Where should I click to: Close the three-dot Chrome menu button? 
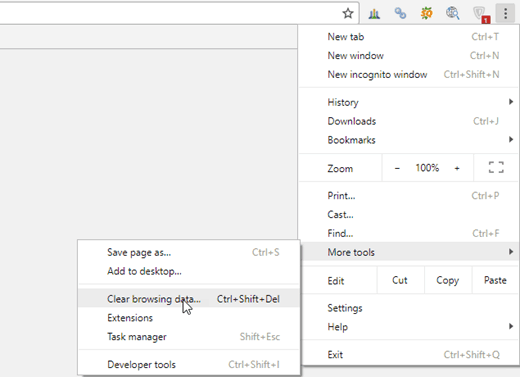506,13
